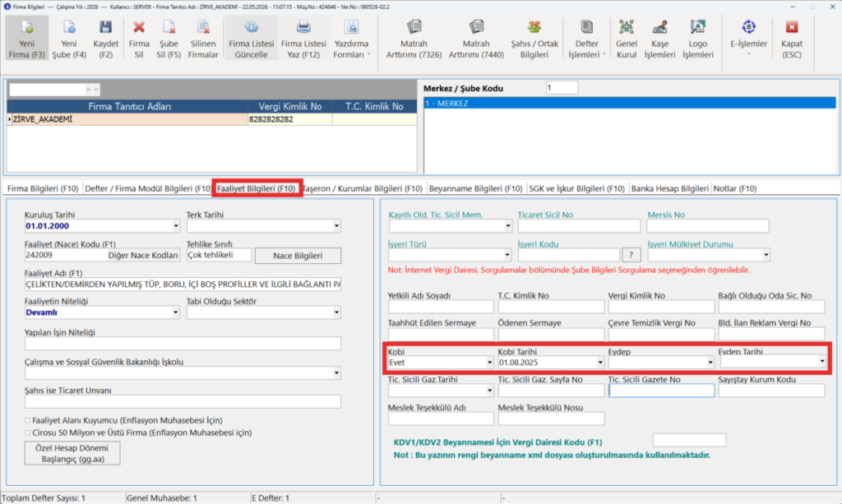Open Genel Kurul toolbar icon
This screenshot has height=504, width=842.
(626, 27)
